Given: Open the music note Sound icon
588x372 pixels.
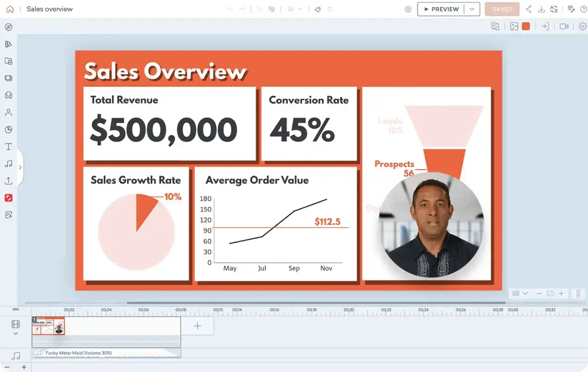Looking at the screenshot, I should click(8, 163).
